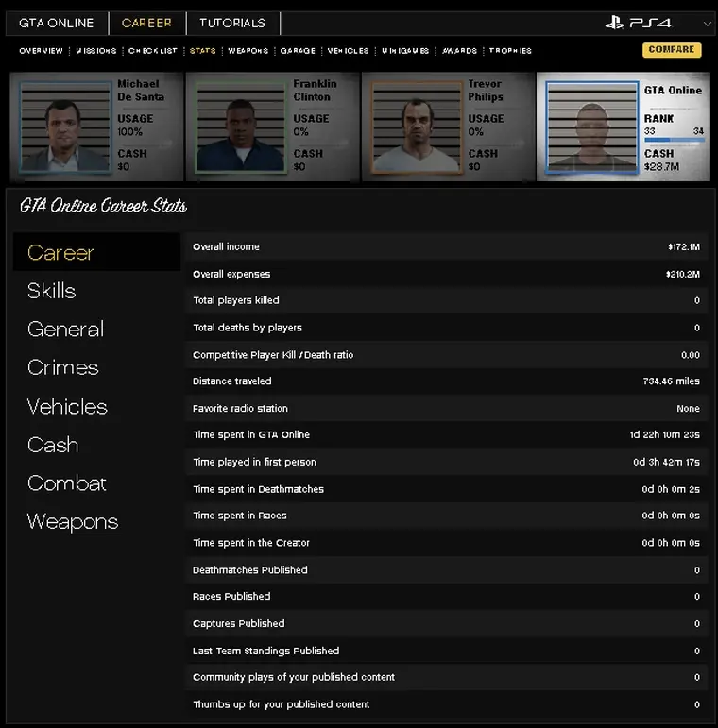Viewport: 718px width, 728px height.
Task: Click the Overall income row
Action: click(x=447, y=246)
